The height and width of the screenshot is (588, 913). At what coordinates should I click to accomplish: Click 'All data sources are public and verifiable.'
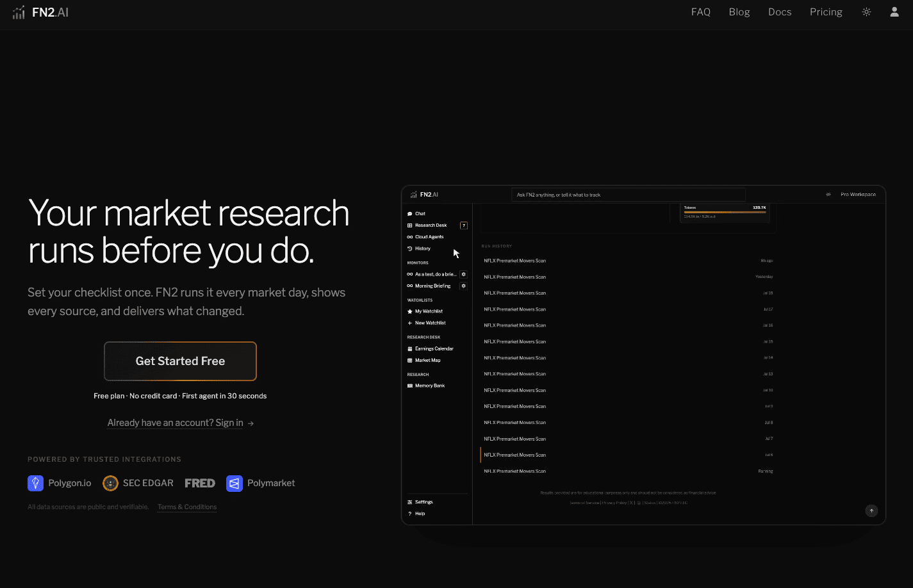pos(88,507)
